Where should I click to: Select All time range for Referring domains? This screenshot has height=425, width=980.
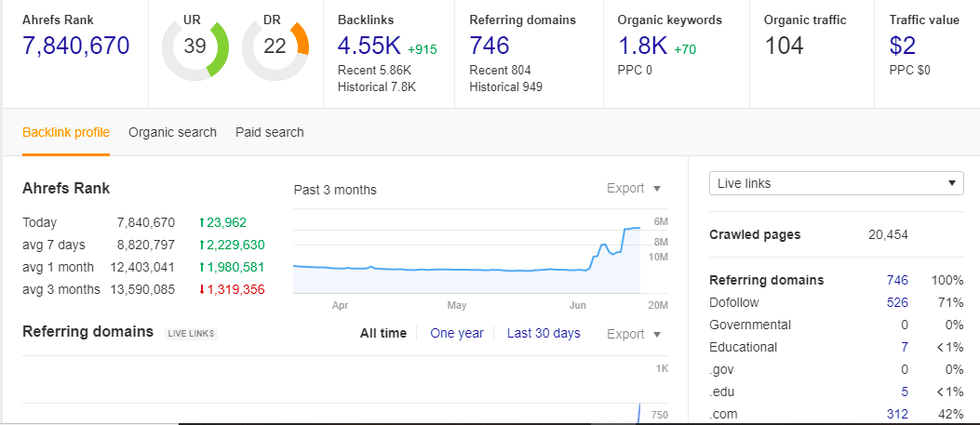pos(383,334)
